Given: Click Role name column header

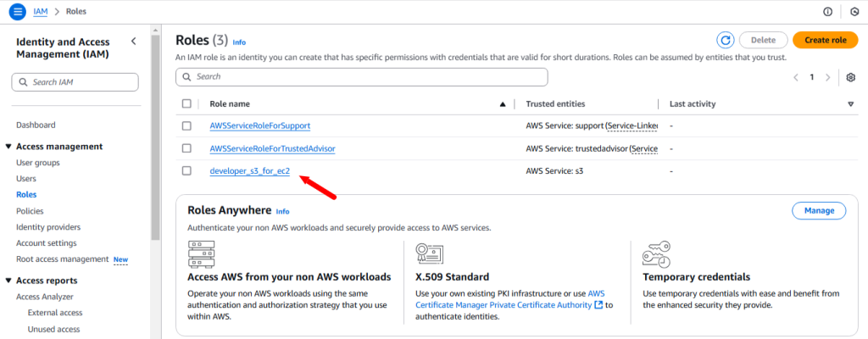Looking at the screenshot, I should [230, 103].
